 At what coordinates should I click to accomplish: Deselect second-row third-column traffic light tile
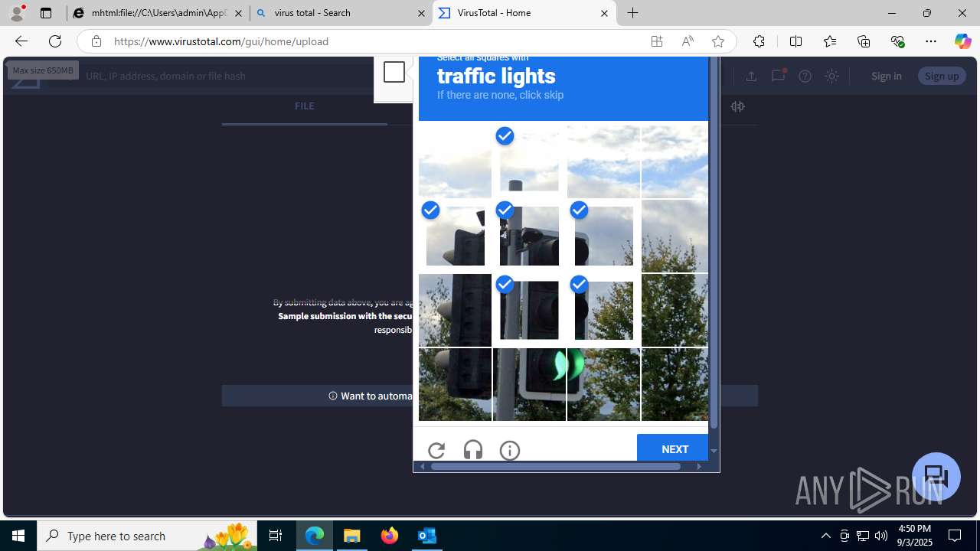[x=603, y=236]
